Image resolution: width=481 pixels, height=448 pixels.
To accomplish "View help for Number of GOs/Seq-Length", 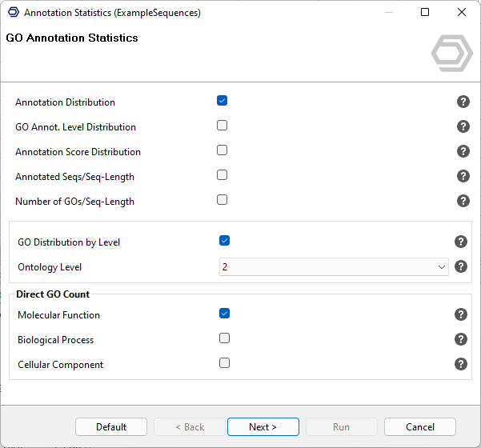I will [x=463, y=201].
